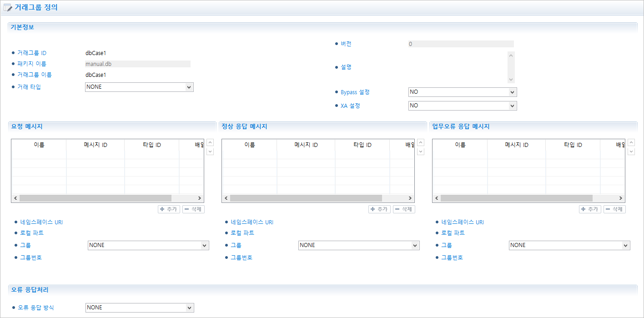Move row up in 업무오류 응답 메시지 table
Screen dimensions: 644x318
[x=631, y=143]
